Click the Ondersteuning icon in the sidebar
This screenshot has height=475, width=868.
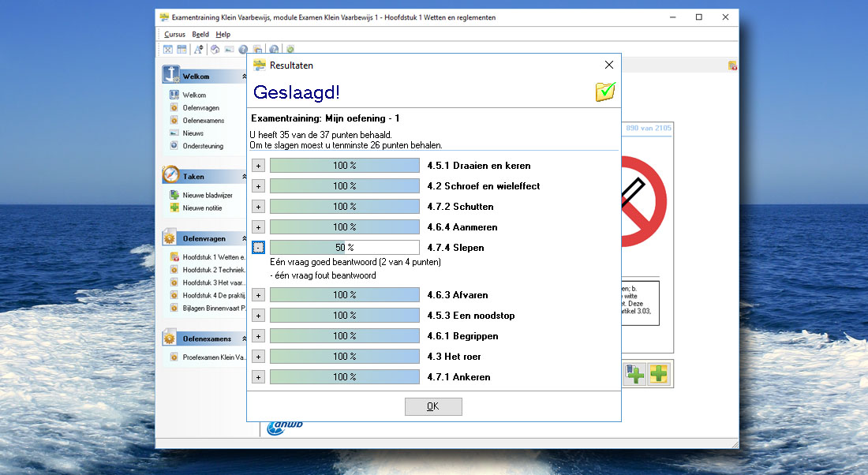click(174, 146)
